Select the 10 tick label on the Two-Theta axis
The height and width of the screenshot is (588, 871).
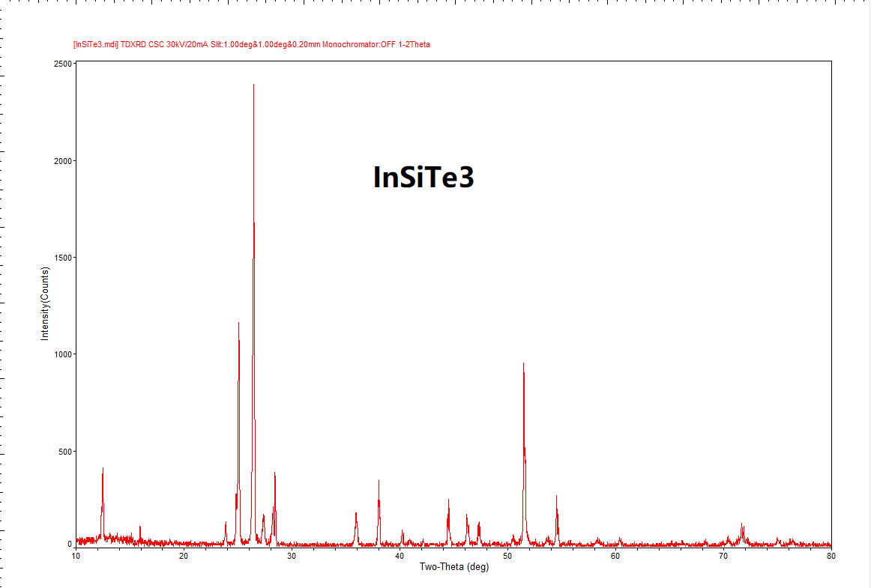[x=76, y=556]
